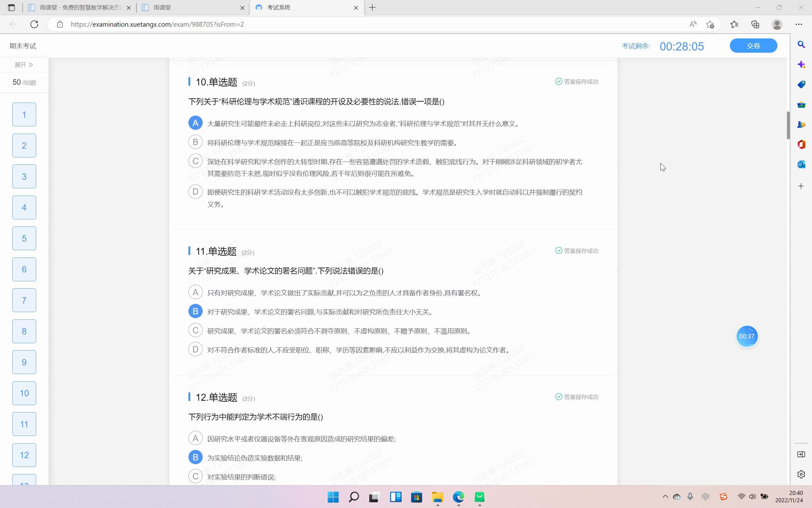Select option A for question 11
This screenshot has width=812, height=508.
click(x=195, y=292)
